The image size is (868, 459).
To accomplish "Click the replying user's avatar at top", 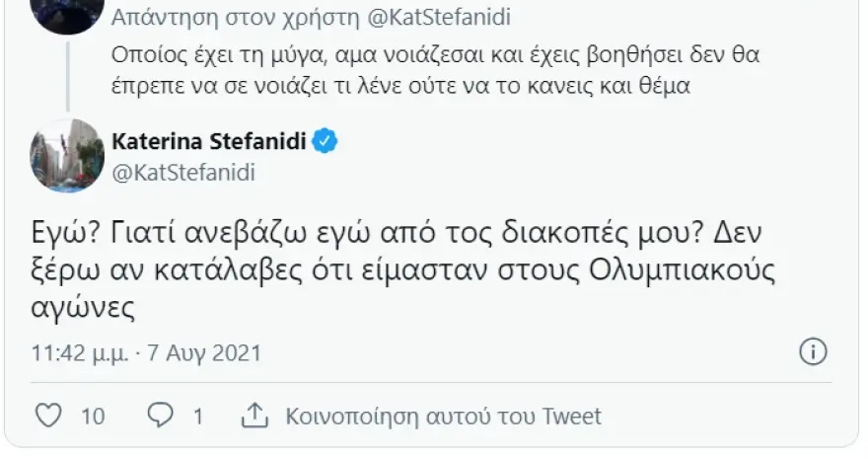I will tap(67, 15).
